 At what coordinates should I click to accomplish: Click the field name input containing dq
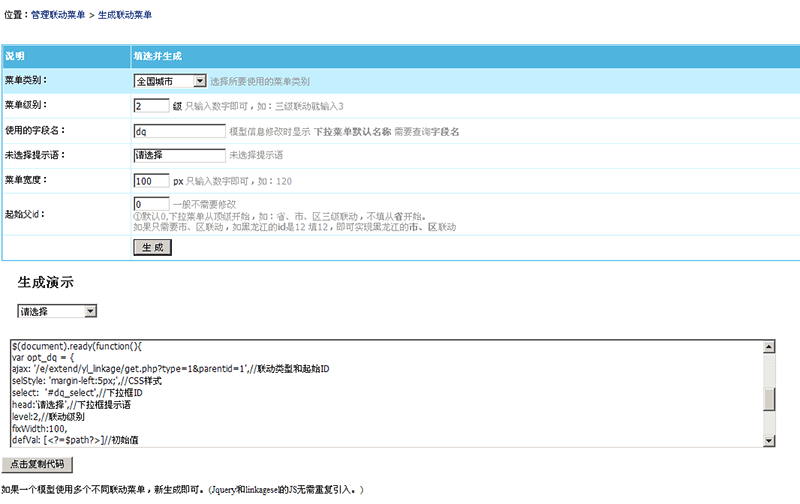click(x=179, y=130)
